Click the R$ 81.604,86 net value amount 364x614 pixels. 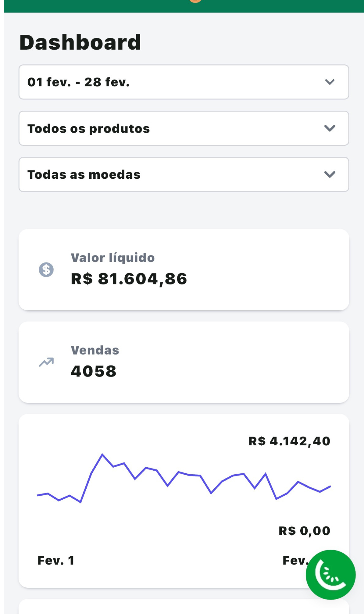[129, 279]
